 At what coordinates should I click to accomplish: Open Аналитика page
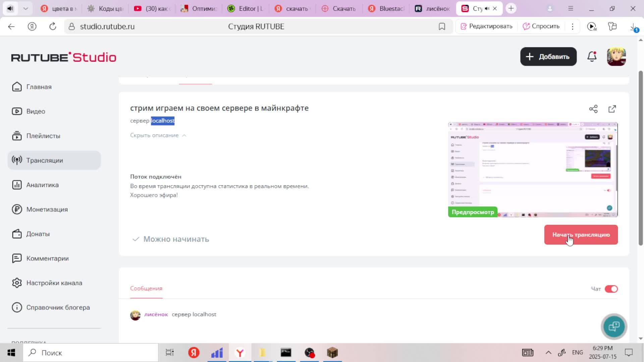click(x=35, y=185)
